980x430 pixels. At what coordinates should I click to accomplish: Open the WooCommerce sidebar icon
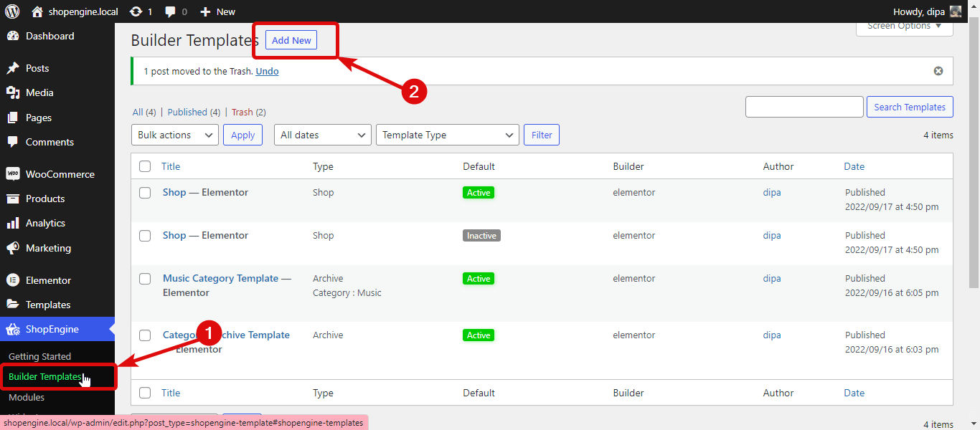13,174
